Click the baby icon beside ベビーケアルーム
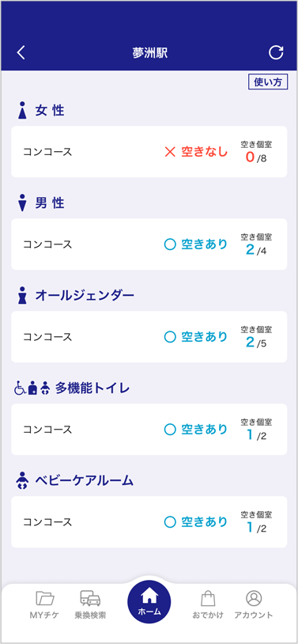This screenshot has height=644, width=298. tap(23, 480)
